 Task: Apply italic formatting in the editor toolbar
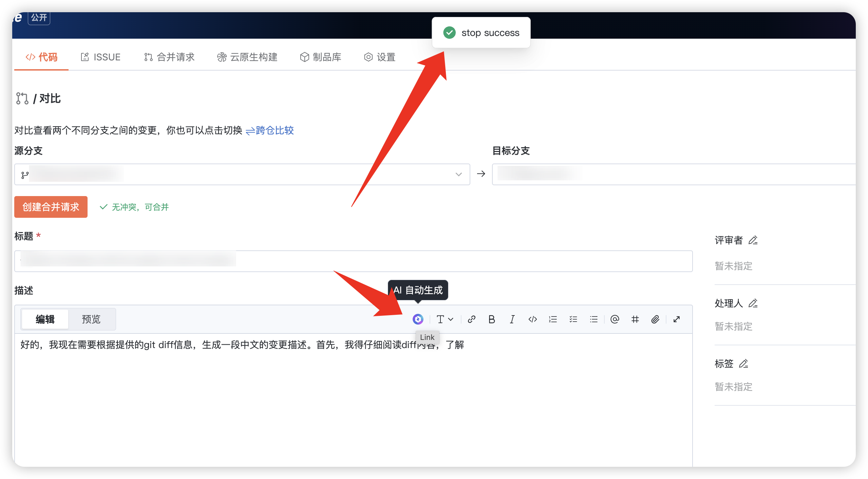tap(512, 319)
